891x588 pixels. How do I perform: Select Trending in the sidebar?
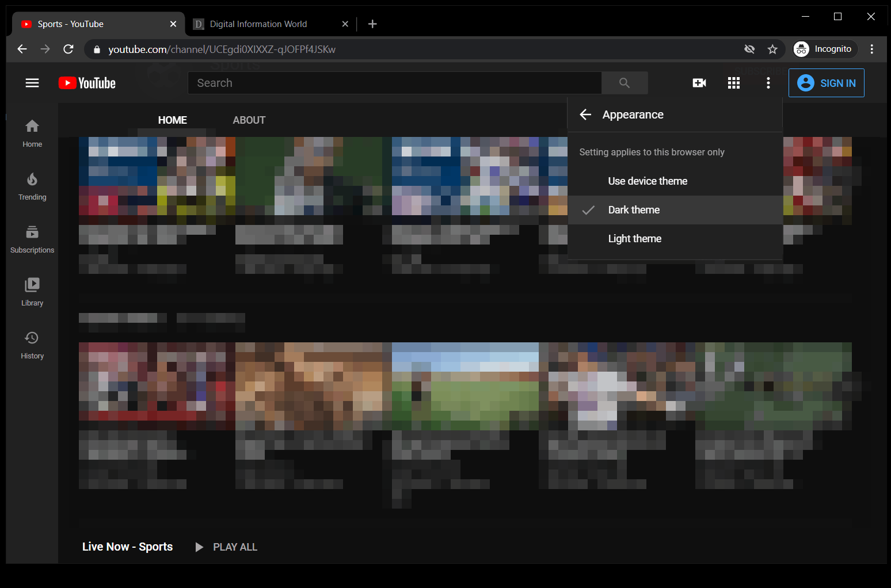point(32,186)
